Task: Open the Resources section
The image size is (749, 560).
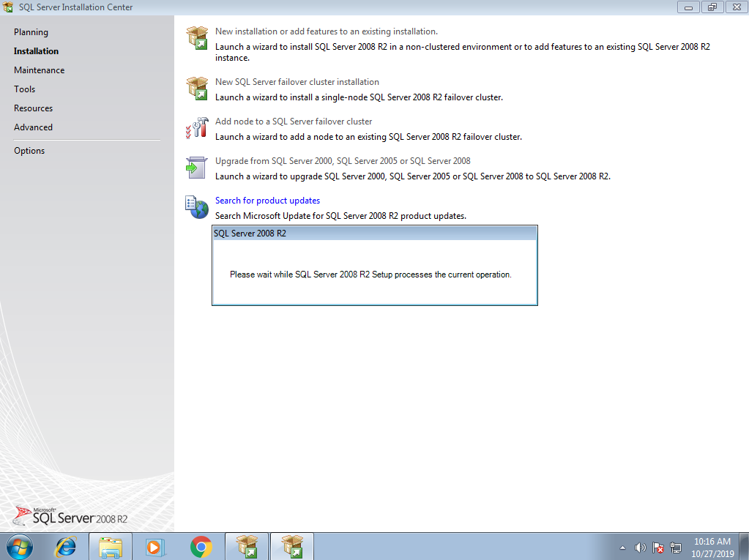Action: pos(34,108)
